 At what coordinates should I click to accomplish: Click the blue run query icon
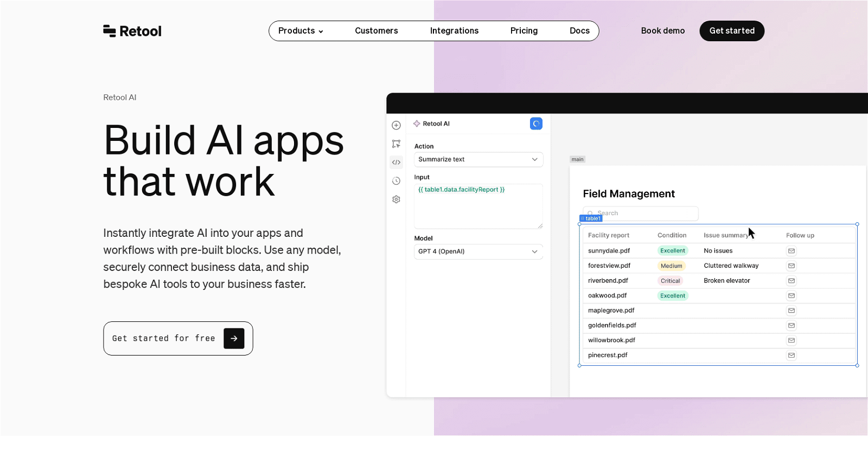tap(536, 124)
